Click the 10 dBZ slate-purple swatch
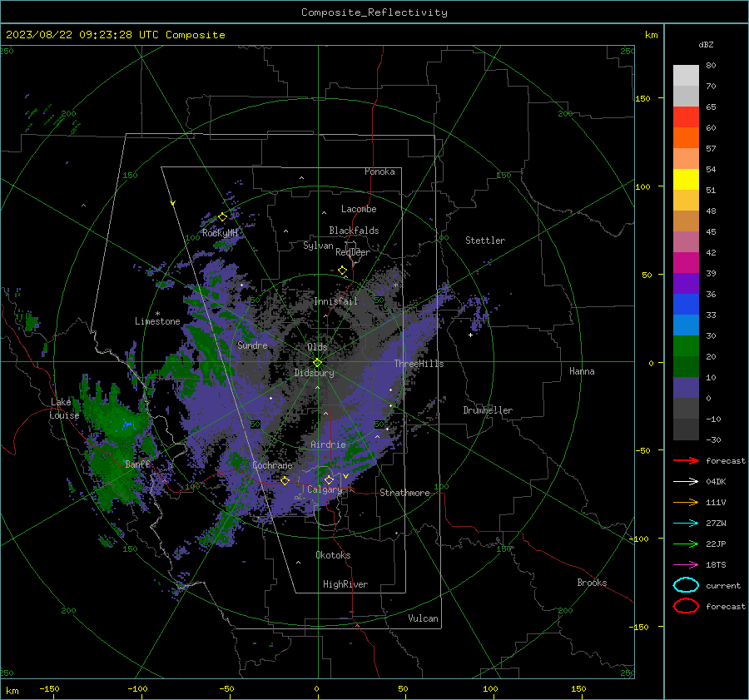 [x=686, y=388]
